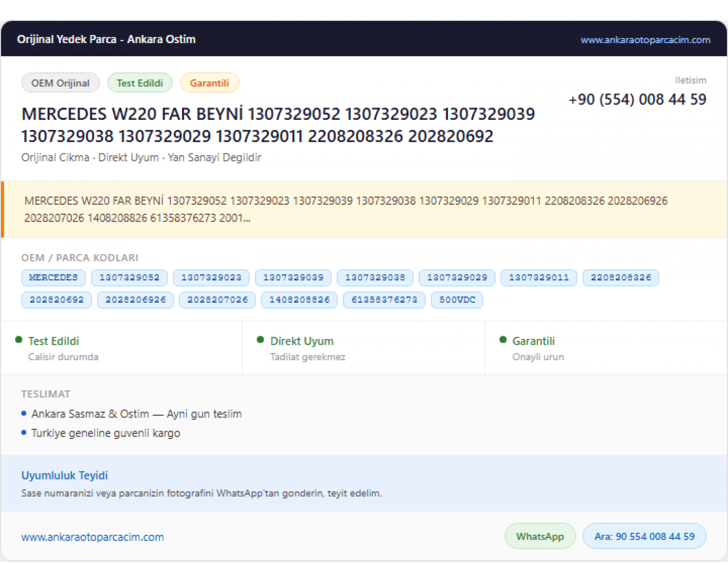Select part code chip 1307329039
Screen dimensions: 728x582
(293, 277)
